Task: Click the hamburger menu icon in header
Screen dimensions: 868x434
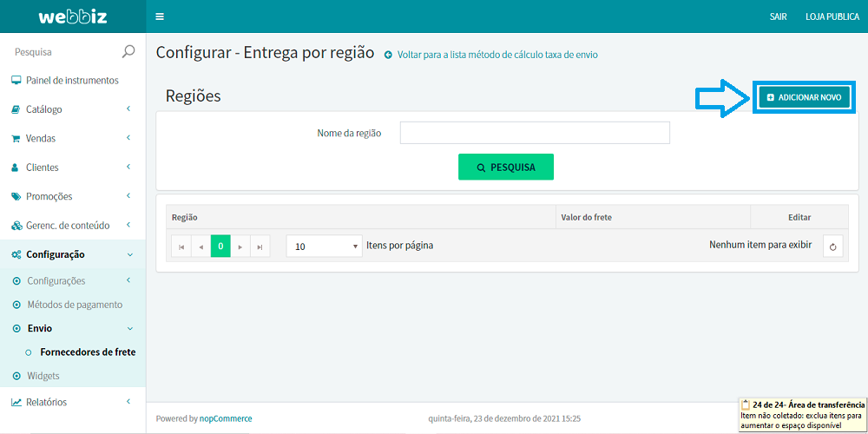Action: pyautogui.click(x=159, y=16)
